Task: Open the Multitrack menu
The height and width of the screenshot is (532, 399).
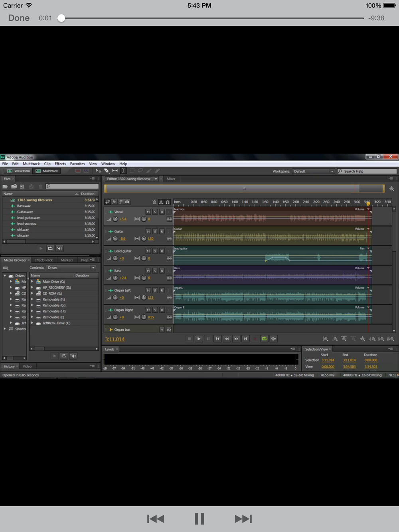Action: click(x=31, y=164)
